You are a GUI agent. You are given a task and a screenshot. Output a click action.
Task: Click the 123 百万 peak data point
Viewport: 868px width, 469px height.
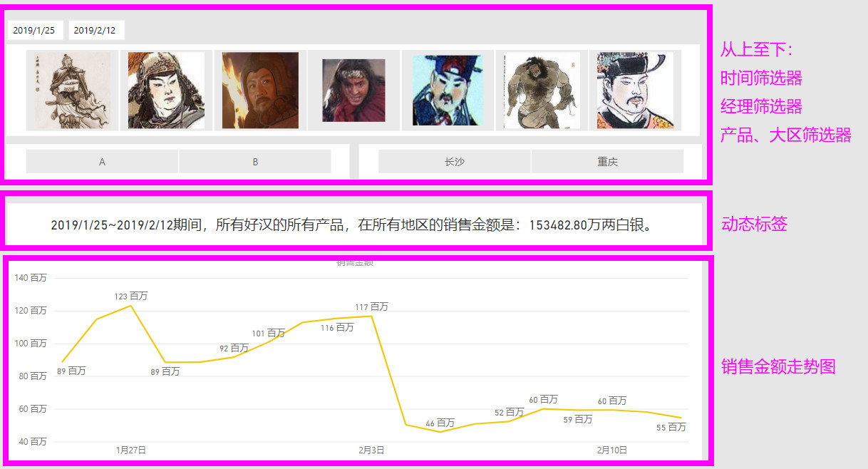click(130, 306)
